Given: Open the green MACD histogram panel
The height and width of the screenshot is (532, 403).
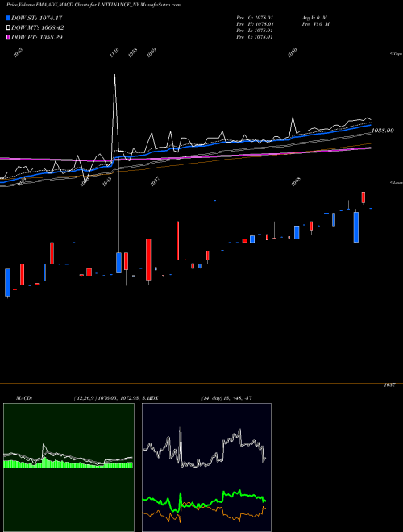Looking at the screenshot, I should pyautogui.click(x=69, y=468).
